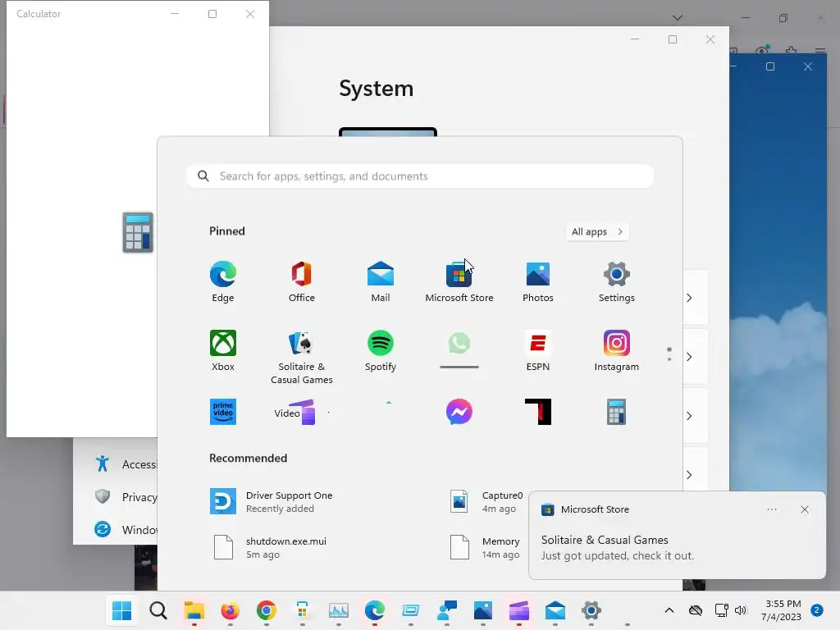The width and height of the screenshot is (840, 630).
Task: Open the pinned Mail app
Action: 381,282
